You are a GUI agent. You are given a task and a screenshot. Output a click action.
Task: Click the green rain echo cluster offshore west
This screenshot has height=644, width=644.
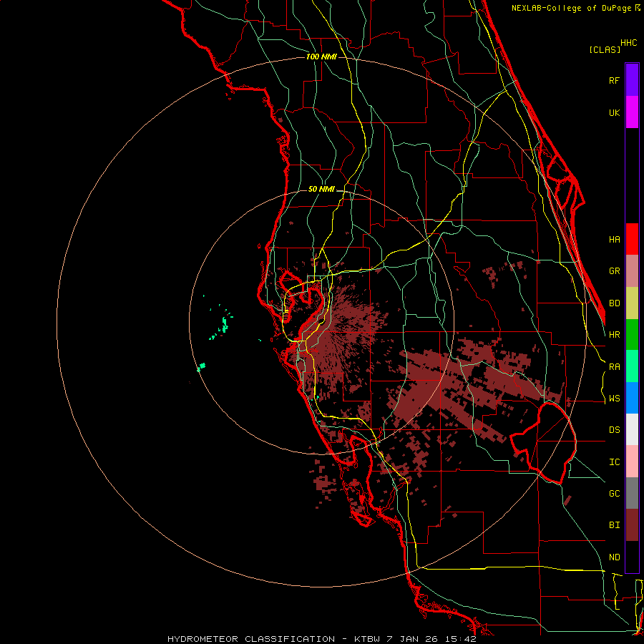[x=224, y=324]
